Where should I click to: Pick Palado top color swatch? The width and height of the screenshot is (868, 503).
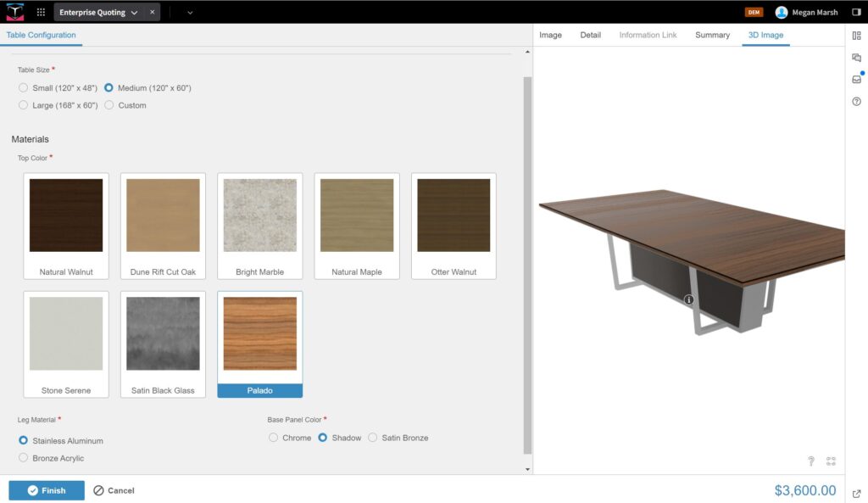(259, 344)
